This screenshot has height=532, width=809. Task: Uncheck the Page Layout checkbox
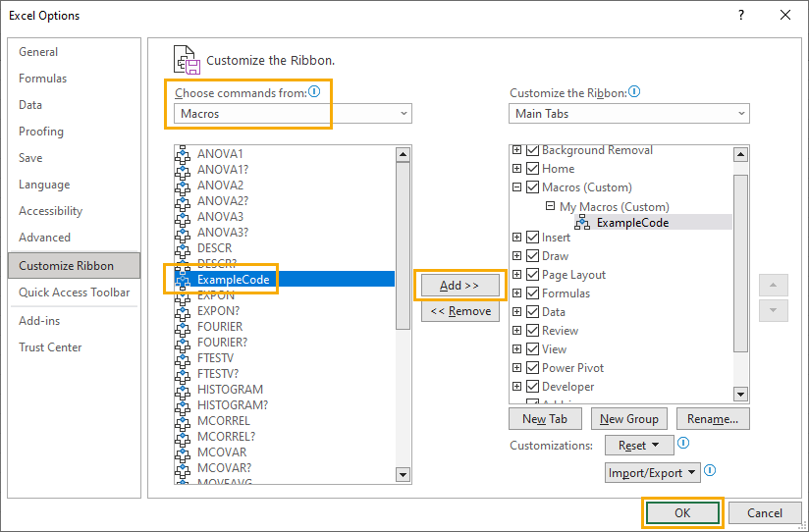532,275
